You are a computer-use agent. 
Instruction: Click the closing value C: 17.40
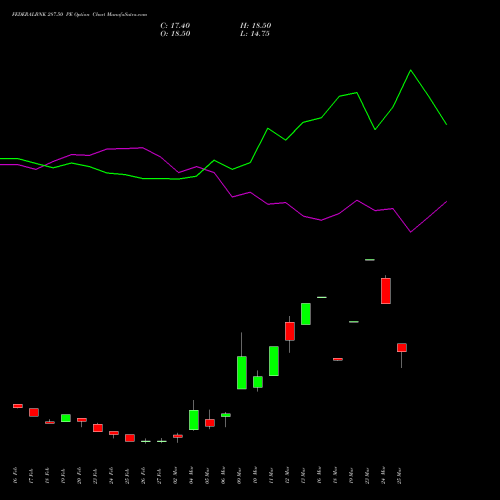coord(175,26)
